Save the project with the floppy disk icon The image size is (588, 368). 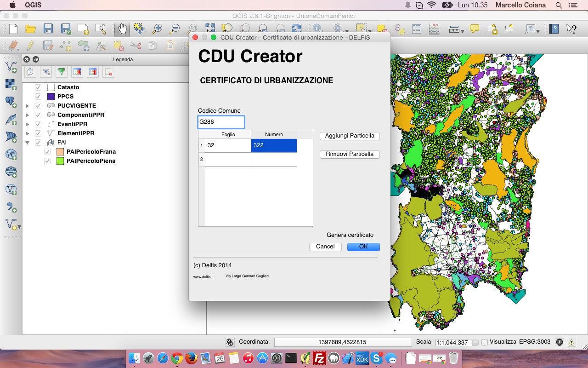coord(48,29)
